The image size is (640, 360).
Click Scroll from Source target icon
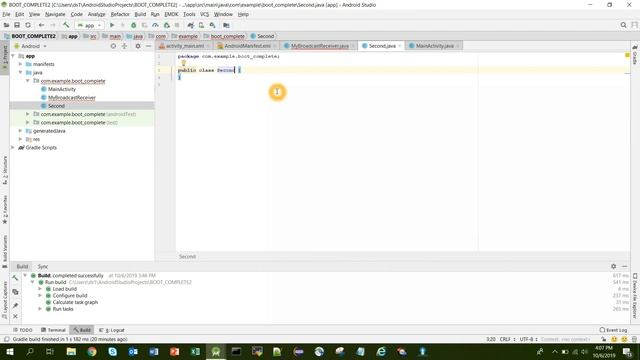tap(113, 46)
